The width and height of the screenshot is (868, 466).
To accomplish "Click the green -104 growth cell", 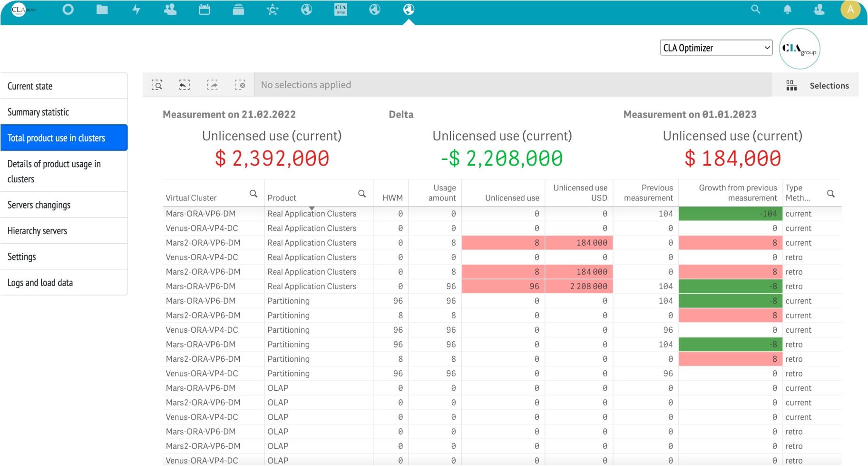I will [x=730, y=214].
